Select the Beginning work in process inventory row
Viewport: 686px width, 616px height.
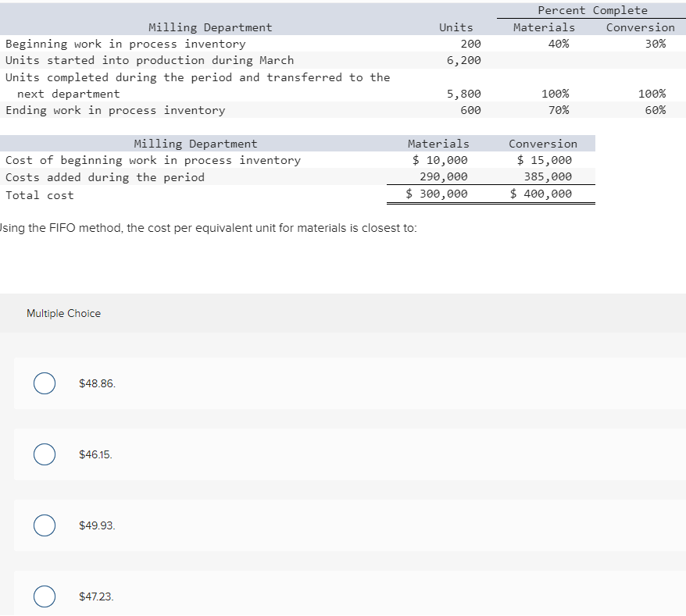pyautogui.click(x=123, y=44)
